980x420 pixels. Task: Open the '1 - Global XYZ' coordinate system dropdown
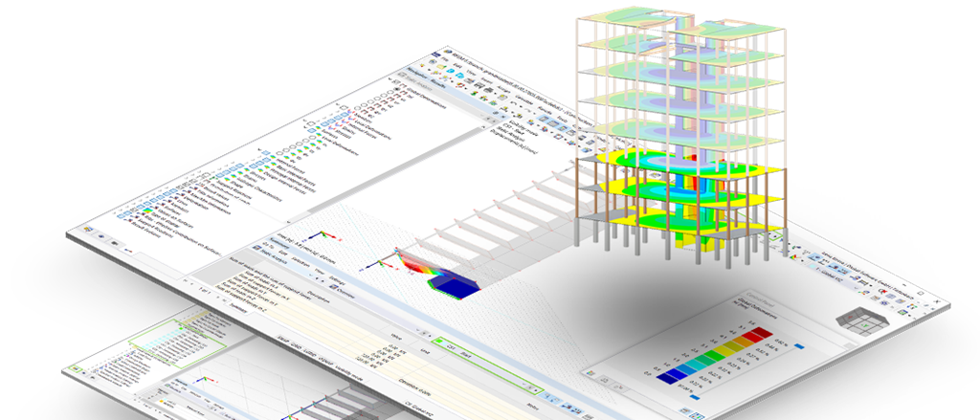[835, 275]
